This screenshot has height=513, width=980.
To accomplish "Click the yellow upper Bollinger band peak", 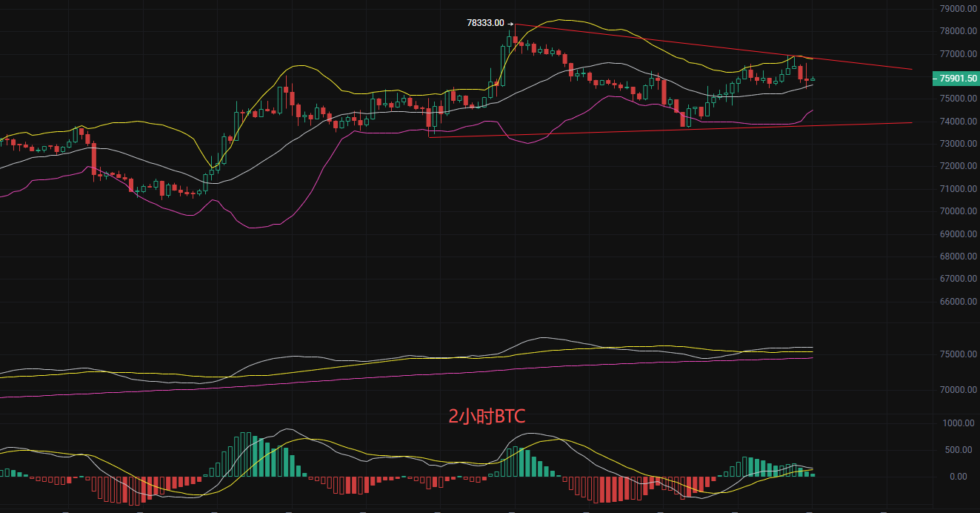I will [x=561, y=20].
